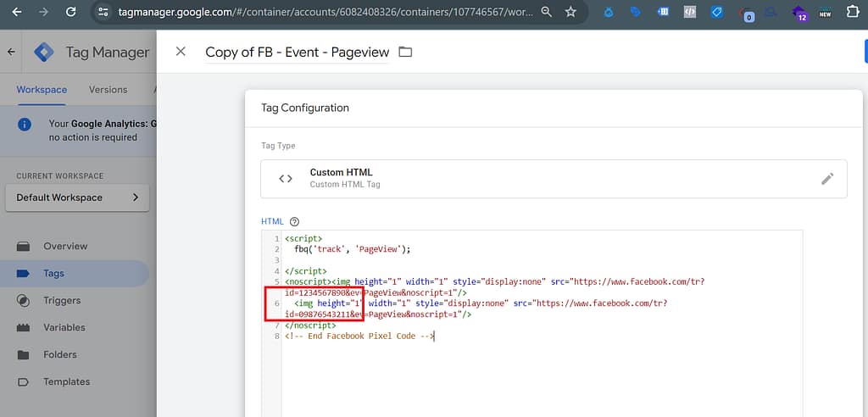Open Templates in the left navigation

click(66, 381)
